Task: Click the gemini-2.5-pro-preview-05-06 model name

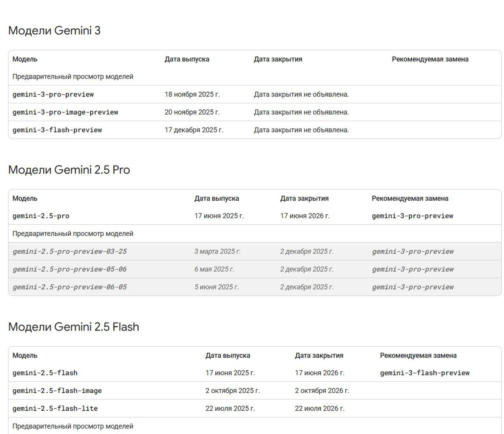Action: (x=70, y=269)
